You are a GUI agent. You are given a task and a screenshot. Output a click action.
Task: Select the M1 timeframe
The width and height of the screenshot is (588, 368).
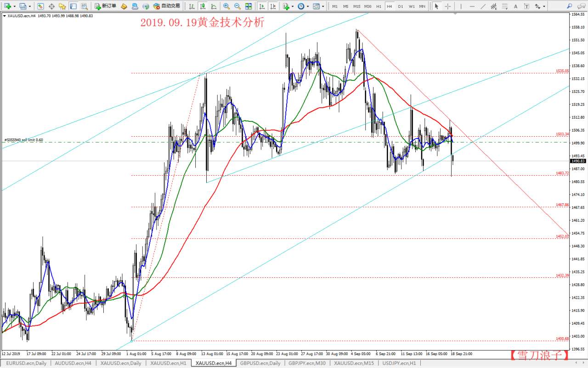335,6
